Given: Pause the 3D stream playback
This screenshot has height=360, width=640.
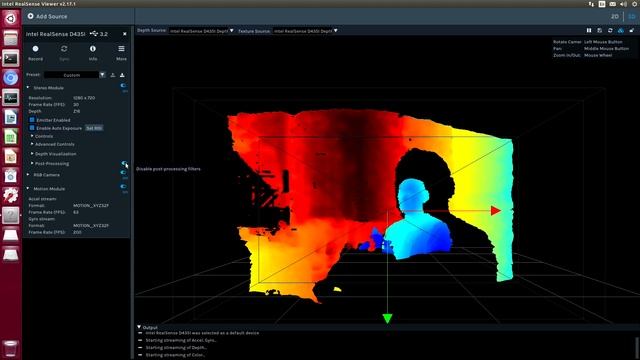Looking at the screenshot, I should 589,31.
